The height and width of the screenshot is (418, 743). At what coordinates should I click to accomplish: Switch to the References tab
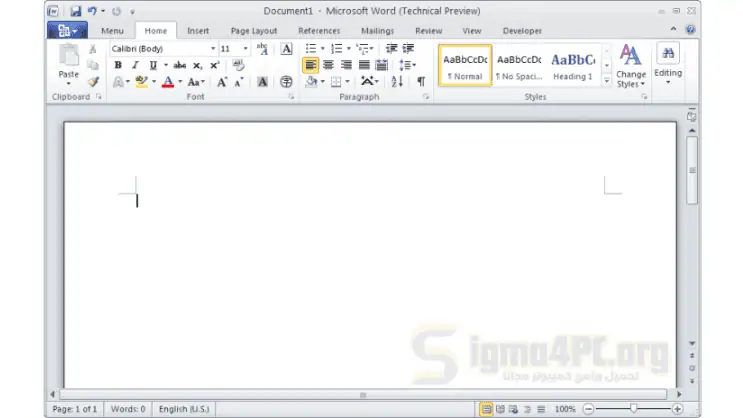tap(319, 31)
